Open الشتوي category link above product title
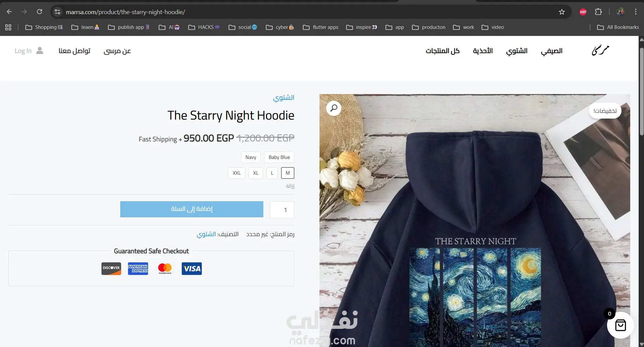 [284, 98]
